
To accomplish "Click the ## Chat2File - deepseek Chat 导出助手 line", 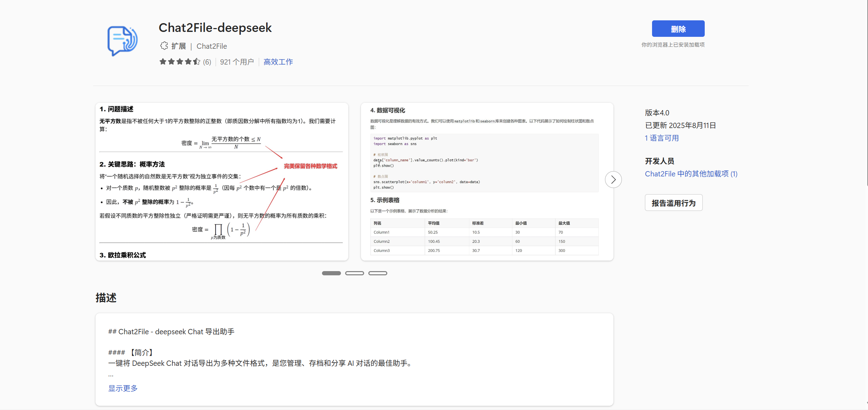I will (171, 332).
